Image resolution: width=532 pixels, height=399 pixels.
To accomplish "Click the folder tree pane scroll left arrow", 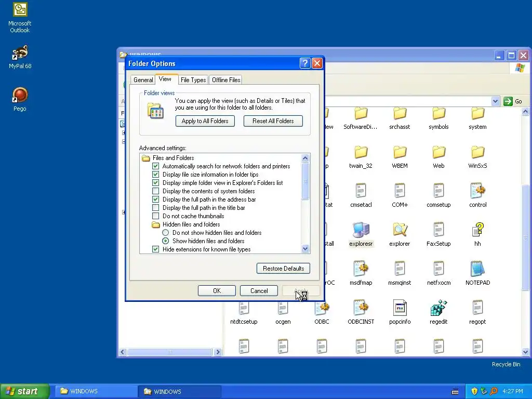I will 123,352.
